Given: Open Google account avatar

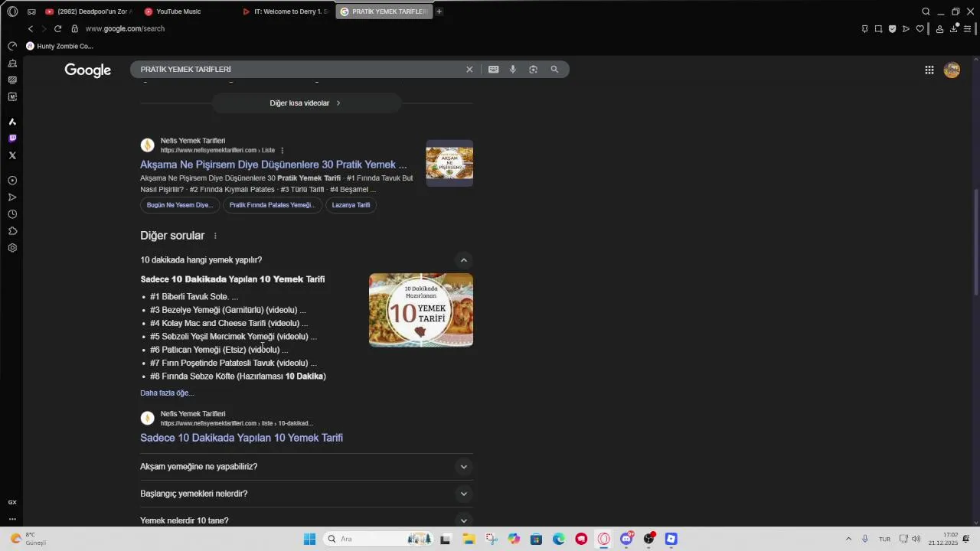Looking at the screenshot, I should coord(952,70).
